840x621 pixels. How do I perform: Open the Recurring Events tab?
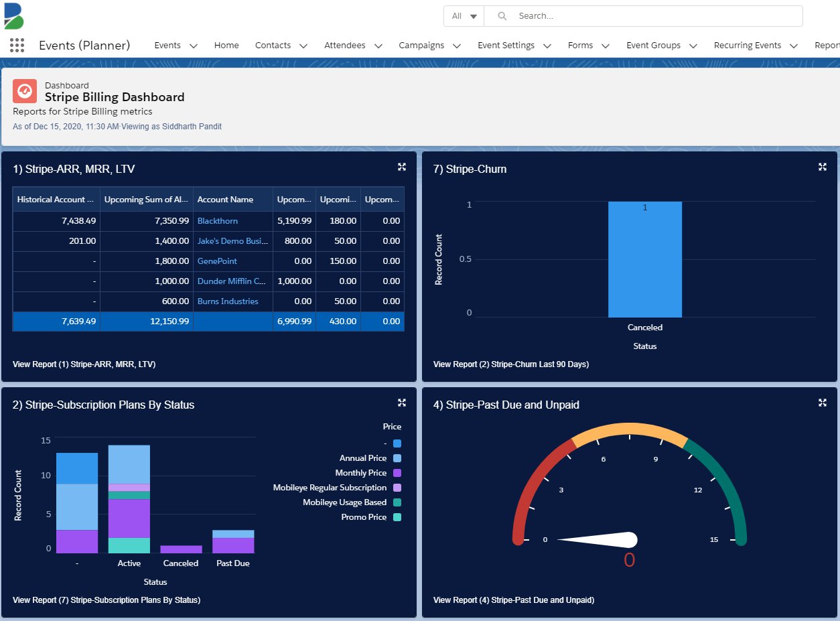click(748, 46)
